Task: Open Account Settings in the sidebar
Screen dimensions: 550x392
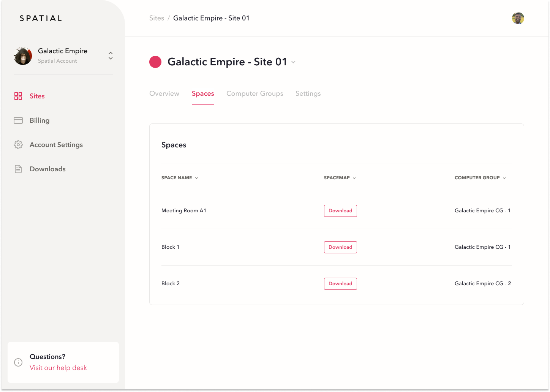Action: (56, 145)
